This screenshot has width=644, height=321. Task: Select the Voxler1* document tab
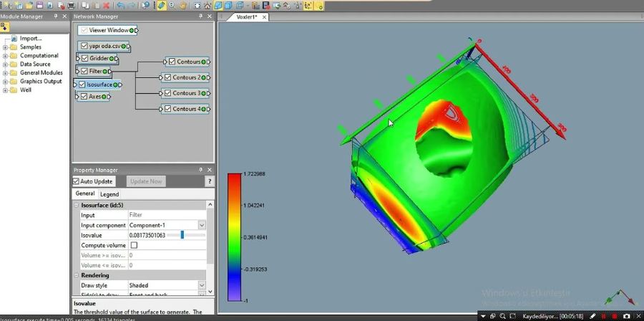click(246, 17)
